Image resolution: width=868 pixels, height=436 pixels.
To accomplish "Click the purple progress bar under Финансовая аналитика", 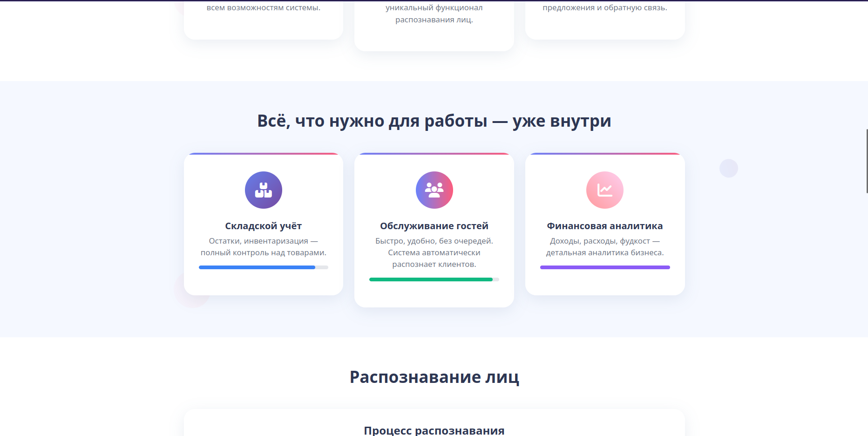I will (x=605, y=267).
